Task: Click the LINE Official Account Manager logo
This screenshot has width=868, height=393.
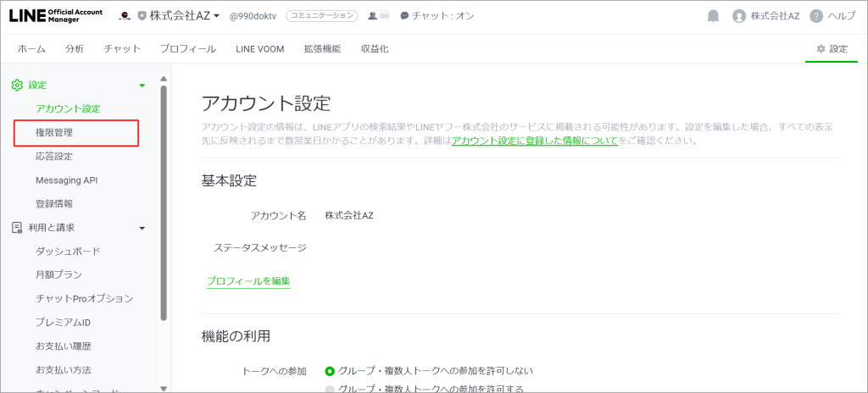Action: pos(56,16)
